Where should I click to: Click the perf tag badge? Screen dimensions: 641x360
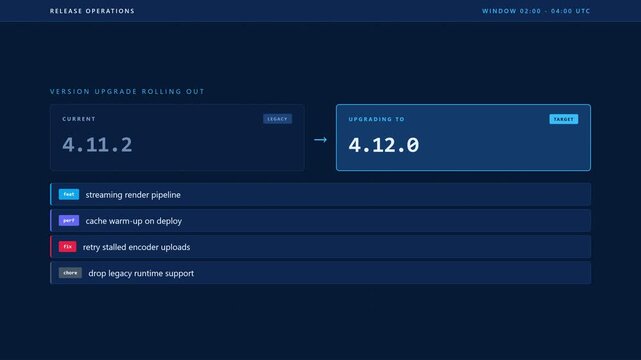[x=69, y=221]
